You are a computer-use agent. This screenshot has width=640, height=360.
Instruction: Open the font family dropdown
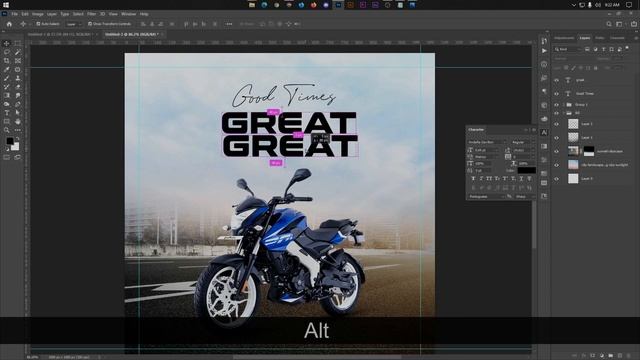487,142
